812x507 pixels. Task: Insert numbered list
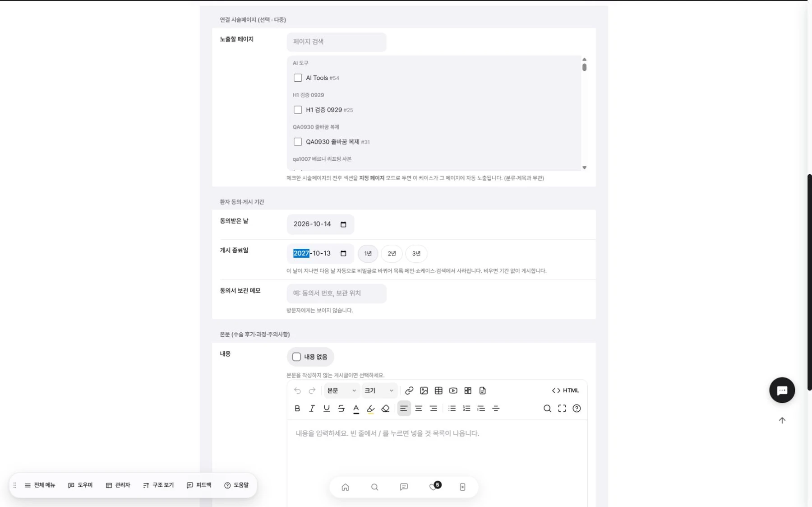click(x=466, y=408)
